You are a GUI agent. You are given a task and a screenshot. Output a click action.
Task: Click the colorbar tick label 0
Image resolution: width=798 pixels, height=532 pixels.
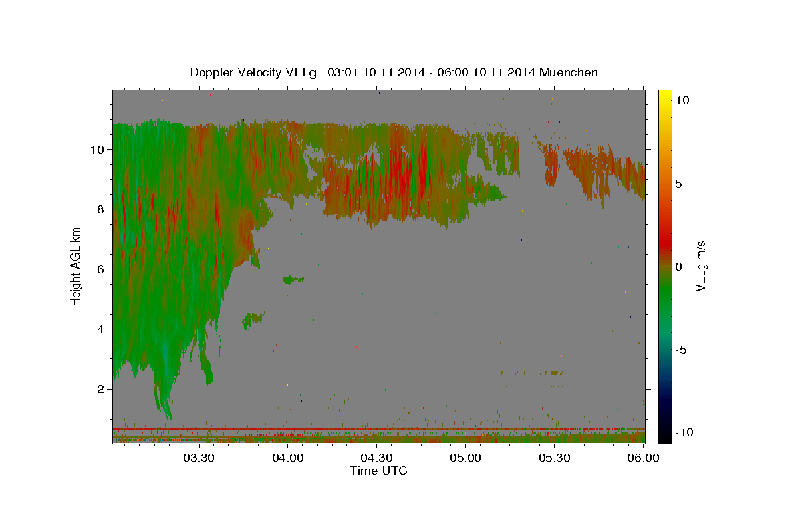pyautogui.click(x=678, y=266)
